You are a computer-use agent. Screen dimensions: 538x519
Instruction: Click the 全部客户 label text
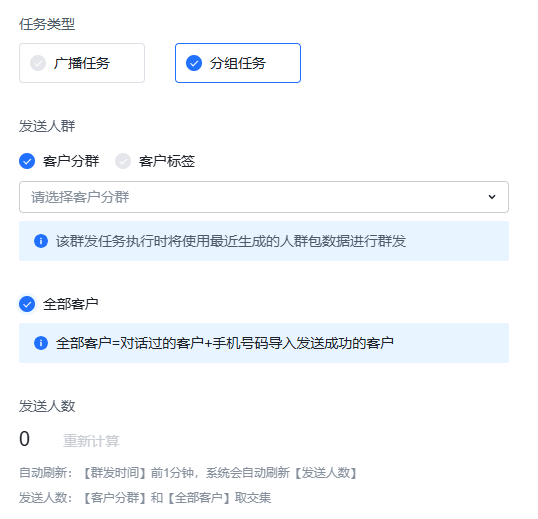click(71, 304)
